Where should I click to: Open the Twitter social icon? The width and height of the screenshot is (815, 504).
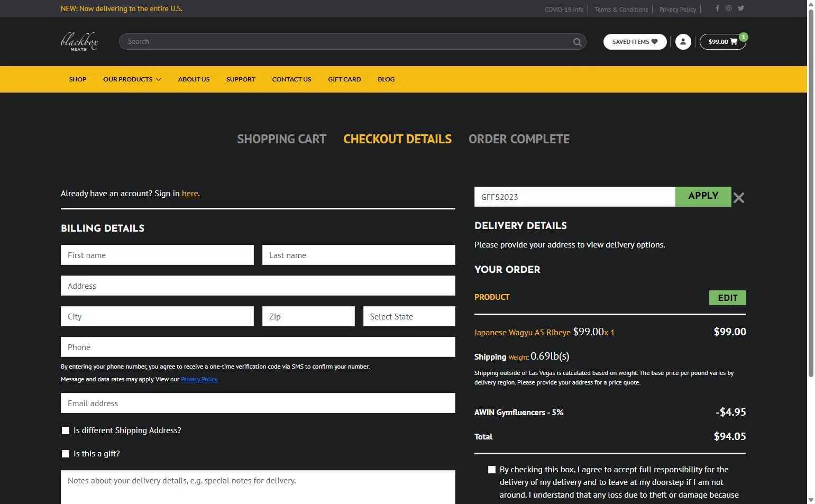point(740,8)
